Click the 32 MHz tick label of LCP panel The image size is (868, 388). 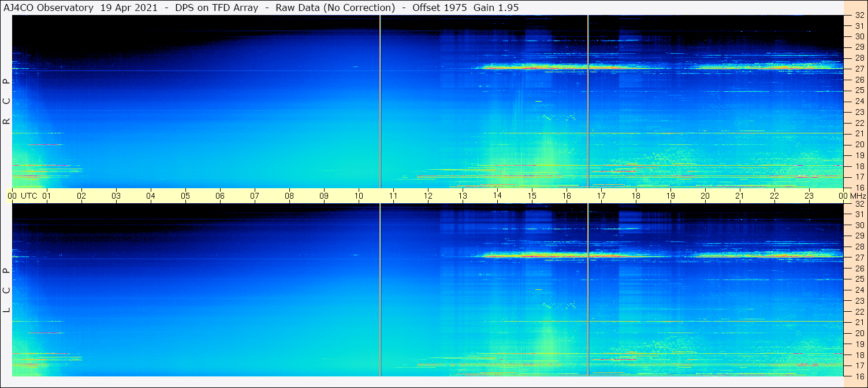pyautogui.click(x=859, y=204)
